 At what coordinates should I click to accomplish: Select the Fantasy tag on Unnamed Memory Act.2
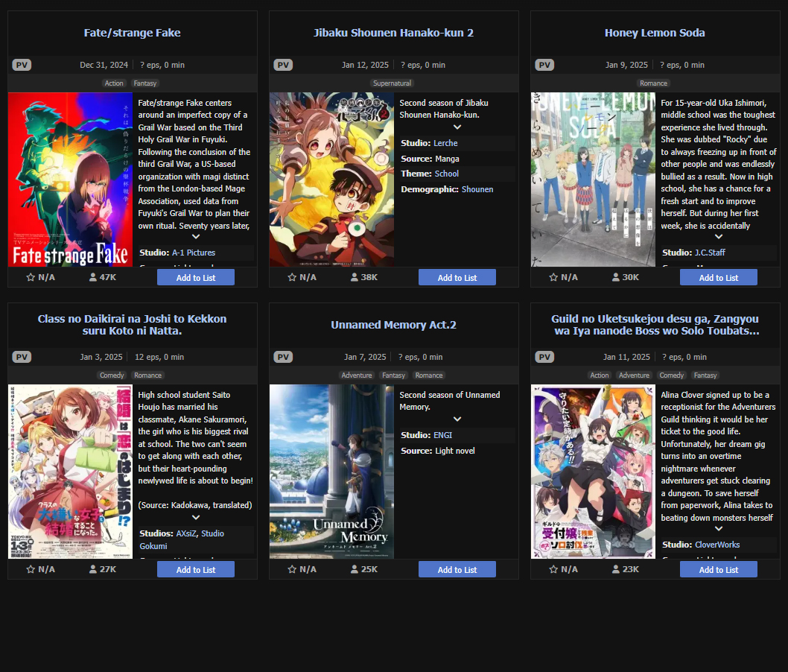[393, 375]
